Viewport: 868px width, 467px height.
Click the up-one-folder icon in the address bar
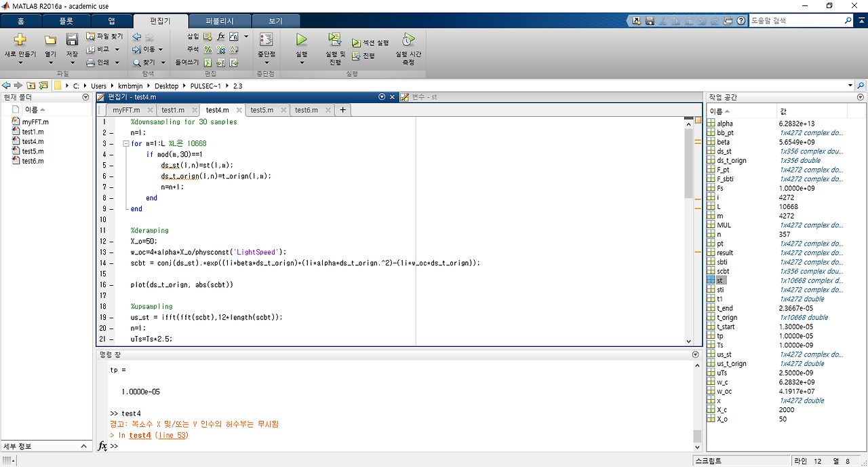point(31,86)
